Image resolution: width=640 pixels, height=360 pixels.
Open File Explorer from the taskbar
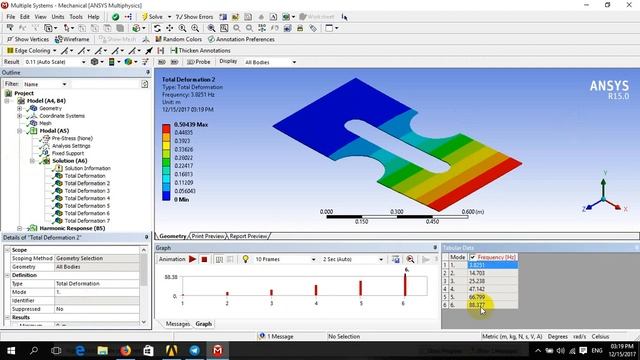point(102,351)
